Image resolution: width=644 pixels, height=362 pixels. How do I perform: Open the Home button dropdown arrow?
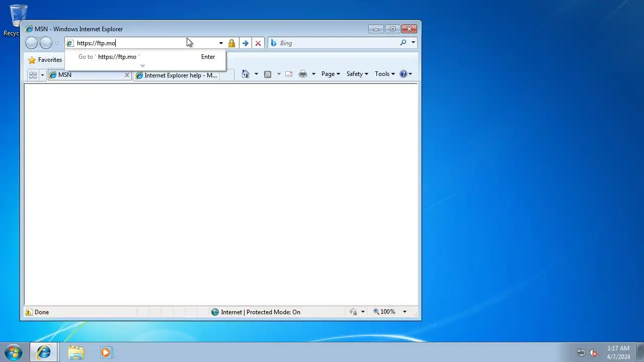(x=256, y=74)
